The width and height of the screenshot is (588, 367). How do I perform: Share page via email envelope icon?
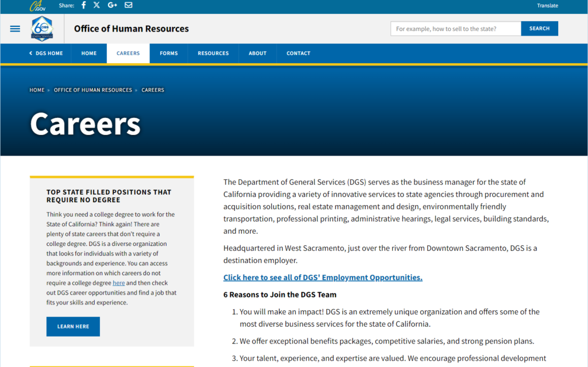click(x=128, y=5)
